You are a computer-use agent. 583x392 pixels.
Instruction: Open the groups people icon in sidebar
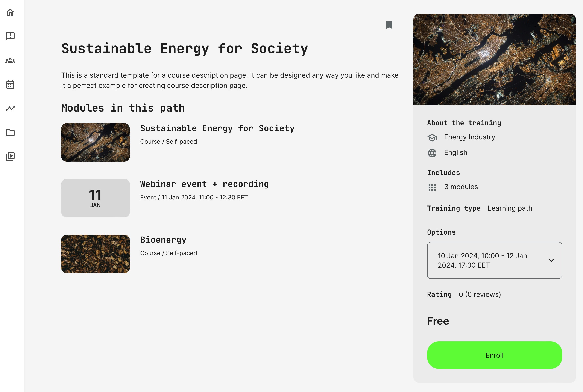pyautogui.click(x=10, y=60)
